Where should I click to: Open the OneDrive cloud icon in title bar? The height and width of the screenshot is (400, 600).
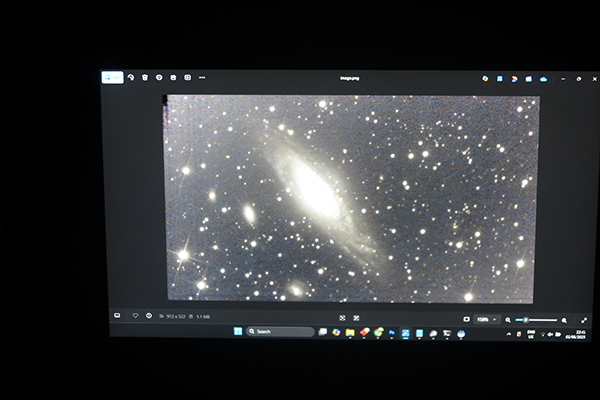tap(543, 79)
